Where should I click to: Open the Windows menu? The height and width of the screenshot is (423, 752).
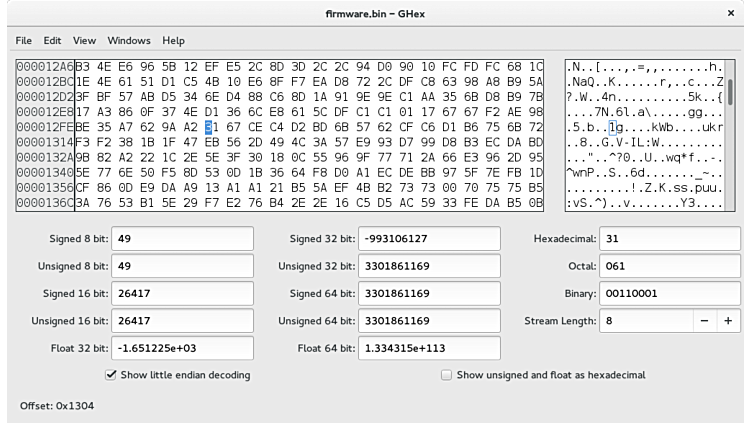129,41
